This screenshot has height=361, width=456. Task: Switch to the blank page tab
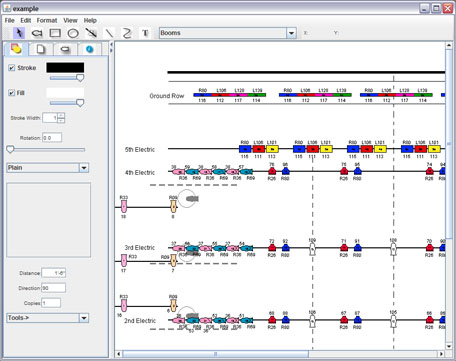pyautogui.click(x=41, y=49)
